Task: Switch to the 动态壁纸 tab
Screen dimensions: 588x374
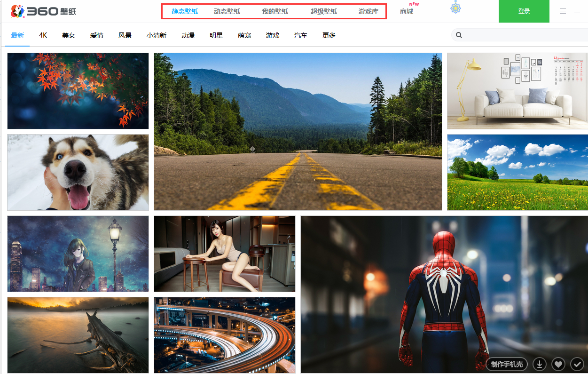Action: (227, 11)
